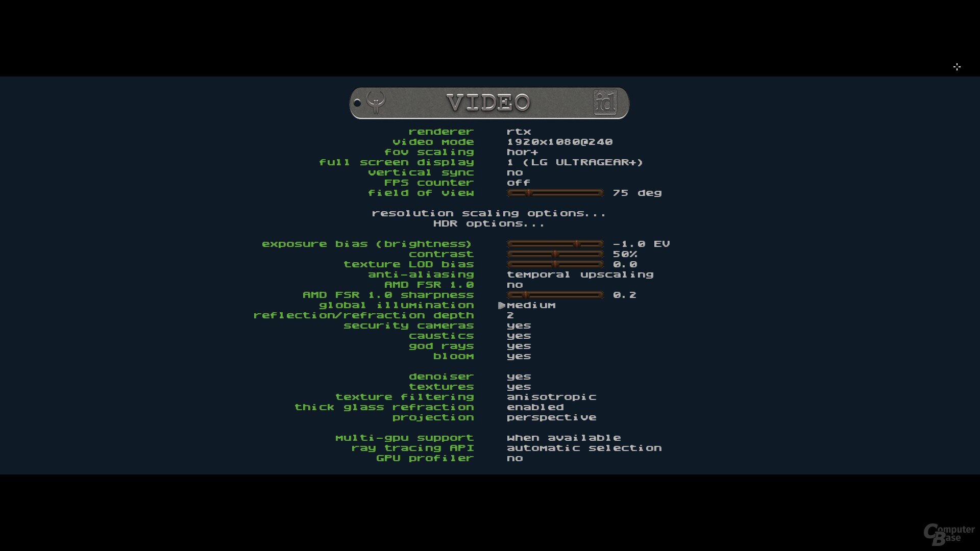Select ray tracing API automatic selection
The height and width of the screenshot is (551, 980).
pos(584,448)
